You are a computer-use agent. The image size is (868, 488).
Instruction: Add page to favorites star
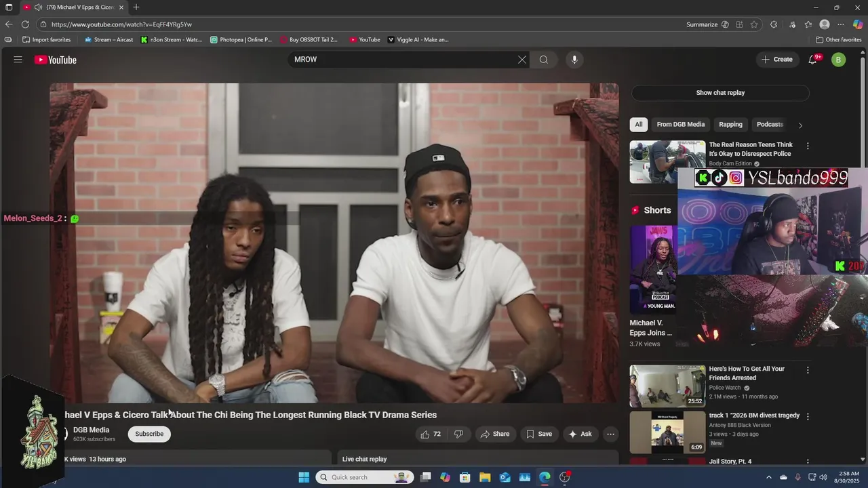[754, 24]
